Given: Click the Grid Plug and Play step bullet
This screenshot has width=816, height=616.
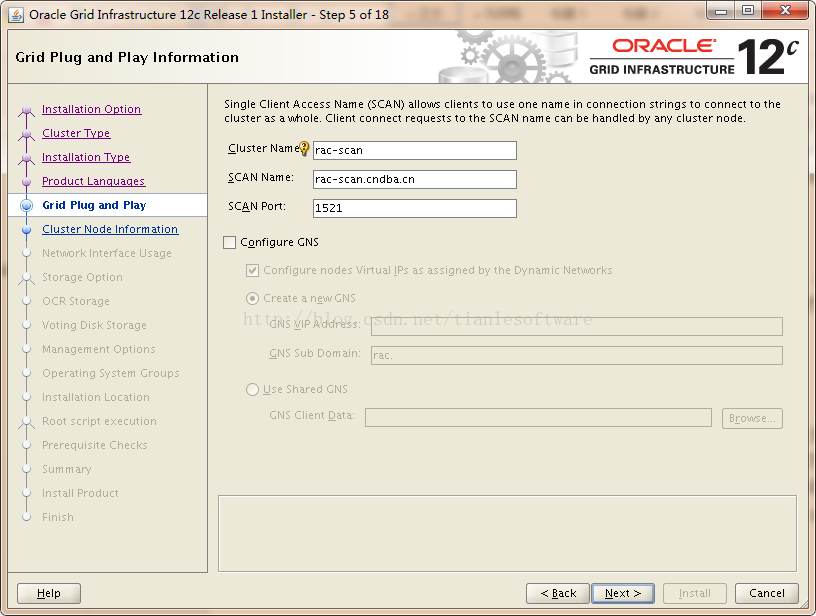Looking at the screenshot, I should click(26, 205).
